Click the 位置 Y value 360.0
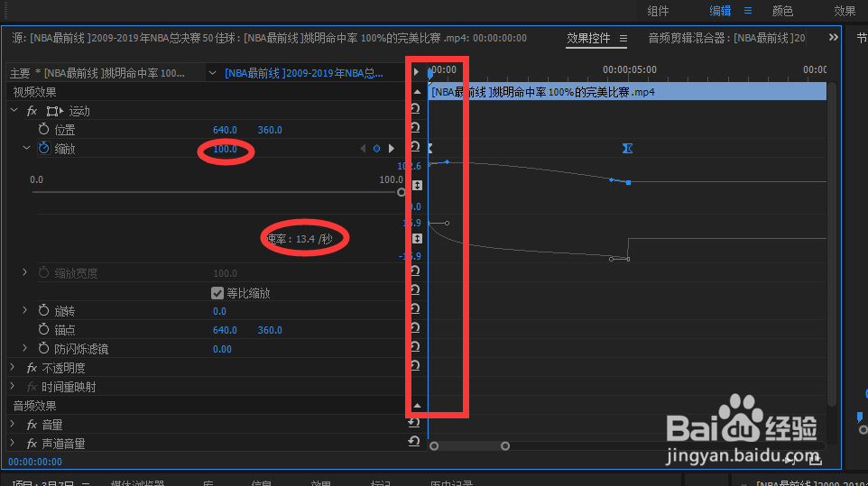This screenshot has width=868, height=486. (x=270, y=130)
